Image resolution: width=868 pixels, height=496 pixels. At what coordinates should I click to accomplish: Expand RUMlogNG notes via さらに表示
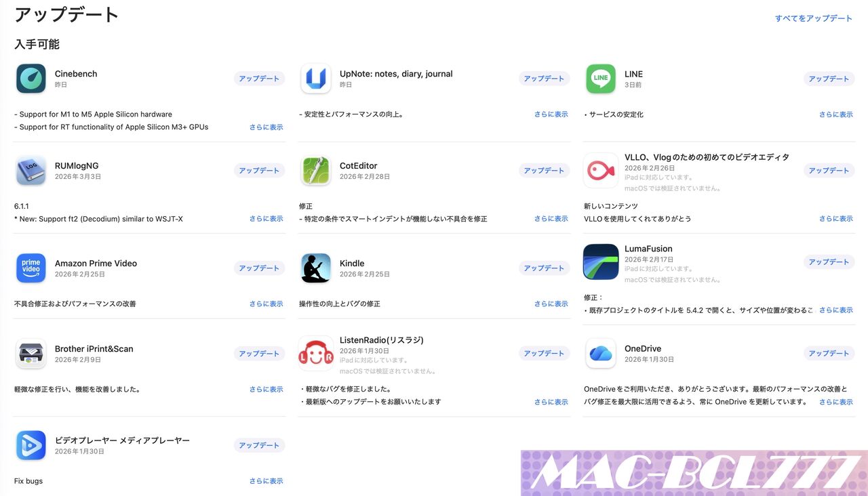(x=266, y=219)
